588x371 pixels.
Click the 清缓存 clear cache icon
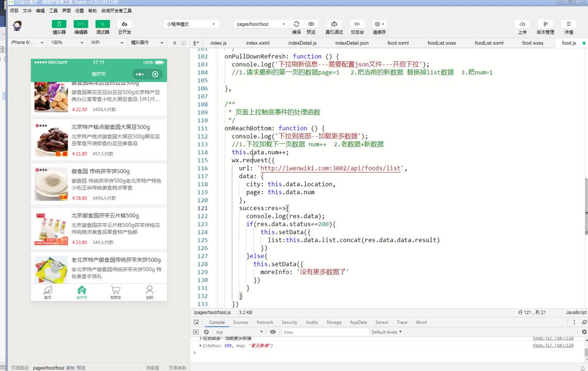[x=379, y=24]
